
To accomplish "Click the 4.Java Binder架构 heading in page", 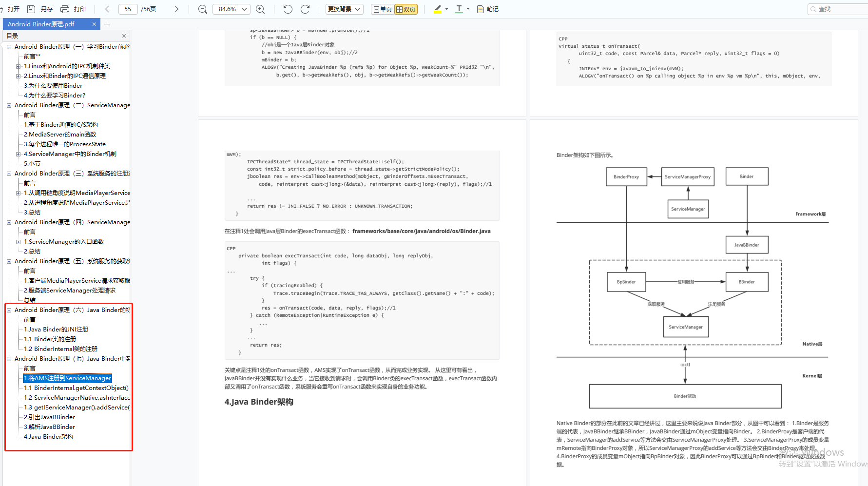I will click(x=259, y=402).
